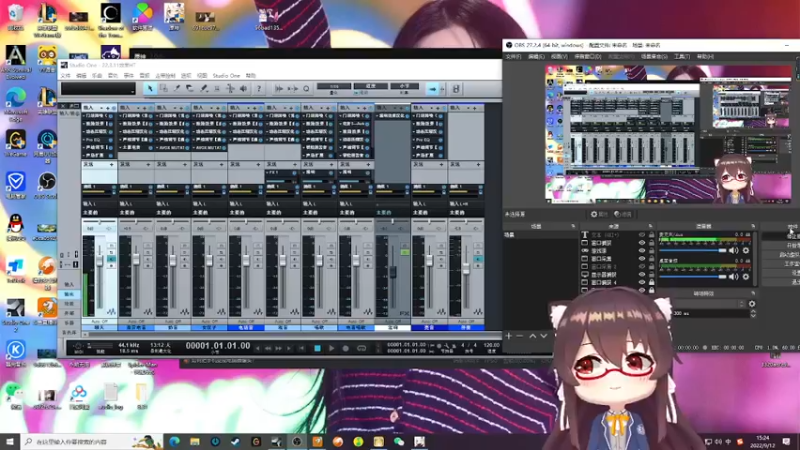Viewport: 800px width, 450px height.
Task: Open source Filters button in OBS
Action: click(x=623, y=214)
